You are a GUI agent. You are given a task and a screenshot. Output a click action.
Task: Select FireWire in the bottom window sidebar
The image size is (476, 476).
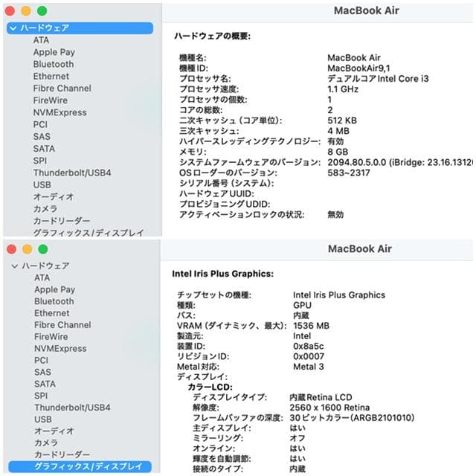pos(51,337)
